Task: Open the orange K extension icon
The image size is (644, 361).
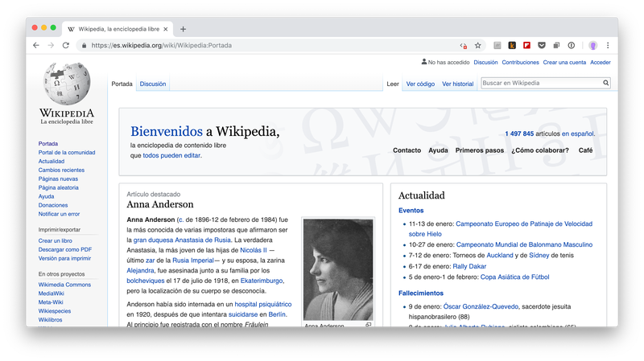Action: pyautogui.click(x=512, y=46)
